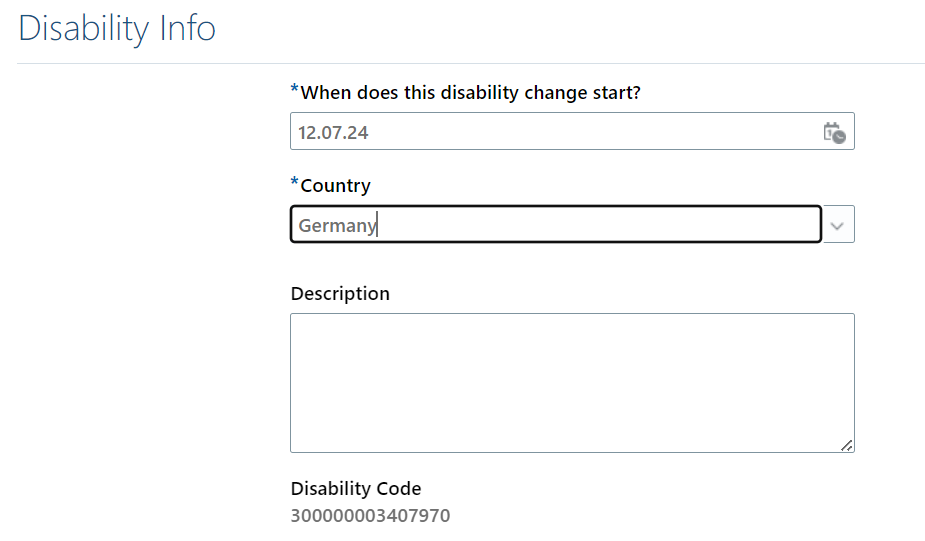Click the Description box resize handle
The height and width of the screenshot is (541, 925).
coord(847,445)
